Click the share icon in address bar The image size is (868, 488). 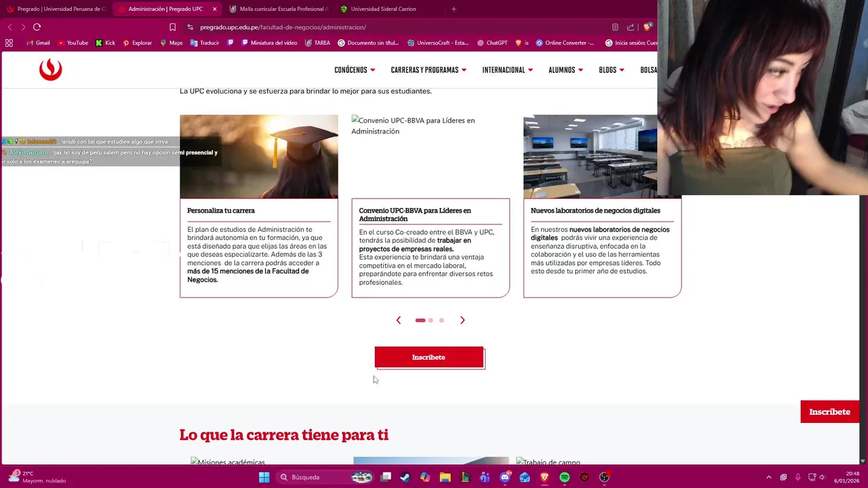coord(631,27)
